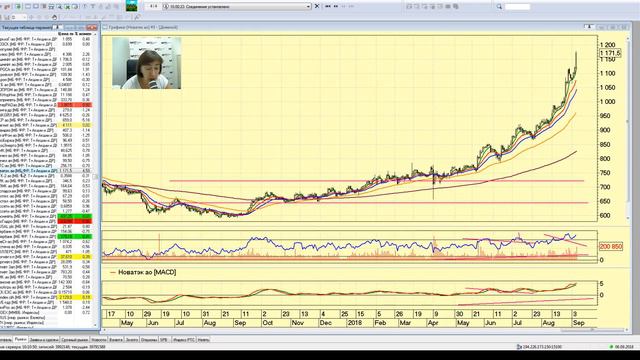Open the Нефть tab
This screenshot has width=640, height=360.
pos(203,340)
